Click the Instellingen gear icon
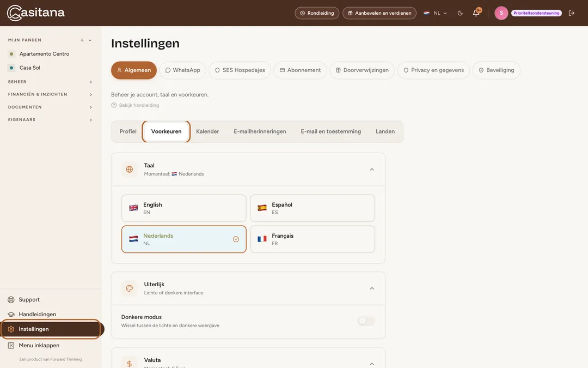Image resolution: width=588 pixels, height=368 pixels. [11, 329]
